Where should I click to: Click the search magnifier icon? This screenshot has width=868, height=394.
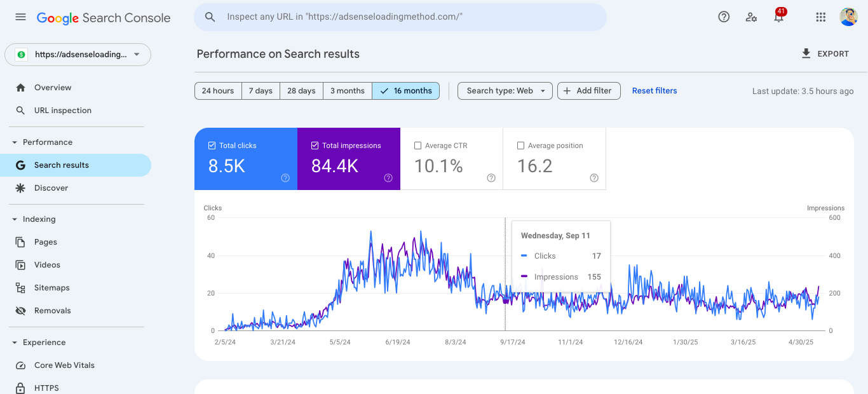pyautogui.click(x=210, y=17)
